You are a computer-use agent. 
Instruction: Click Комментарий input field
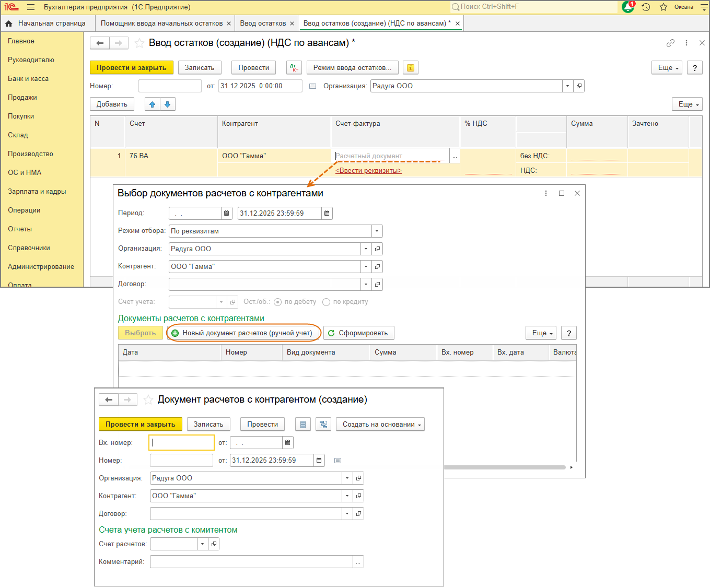pyautogui.click(x=252, y=562)
